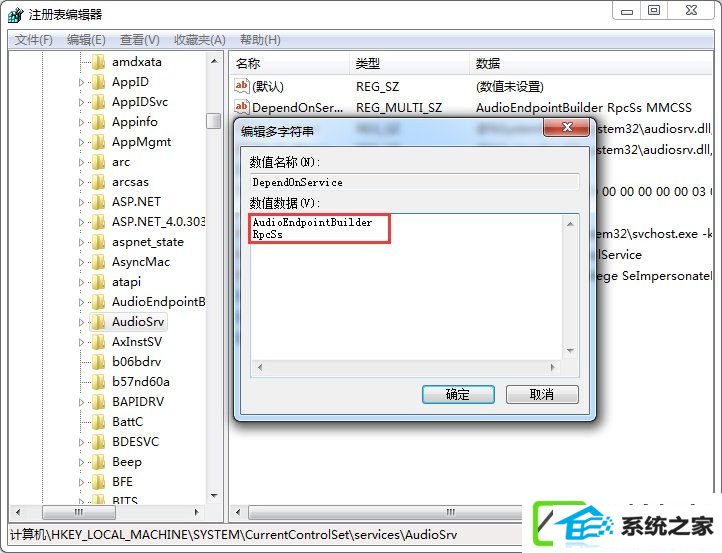
Task: Click the AppIDSvc folder icon
Action: click(98, 102)
